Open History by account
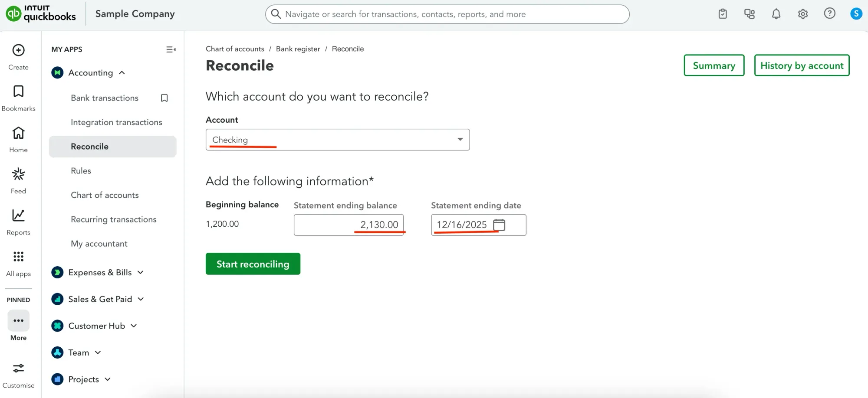868x398 pixels. [x=802, y=65]
